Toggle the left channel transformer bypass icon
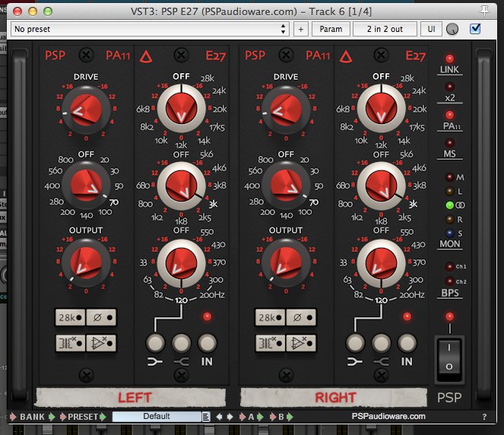Viewport: 504px width, 435px height. (70, 342)
